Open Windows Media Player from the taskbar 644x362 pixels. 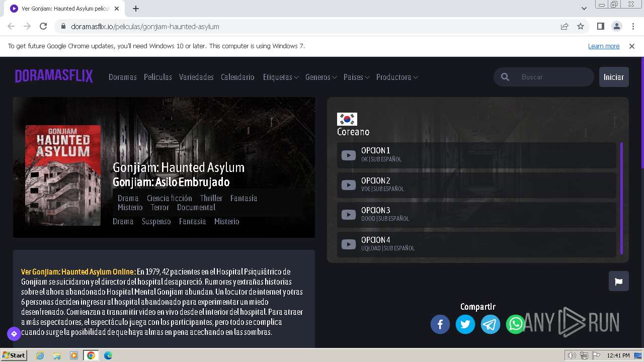tap(74, 355)
